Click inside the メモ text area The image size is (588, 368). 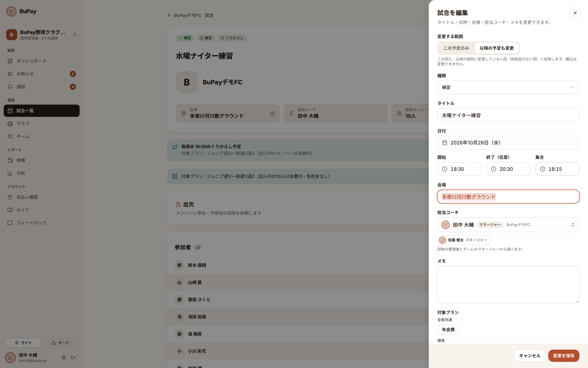tap(508, 285)
